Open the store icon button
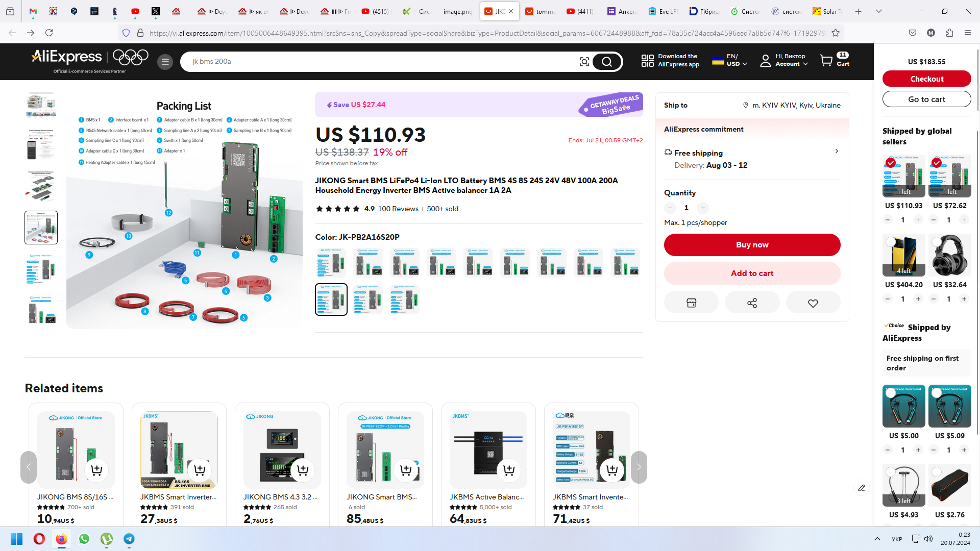Screen dimensions: 980x551 [x=691, y=303]
